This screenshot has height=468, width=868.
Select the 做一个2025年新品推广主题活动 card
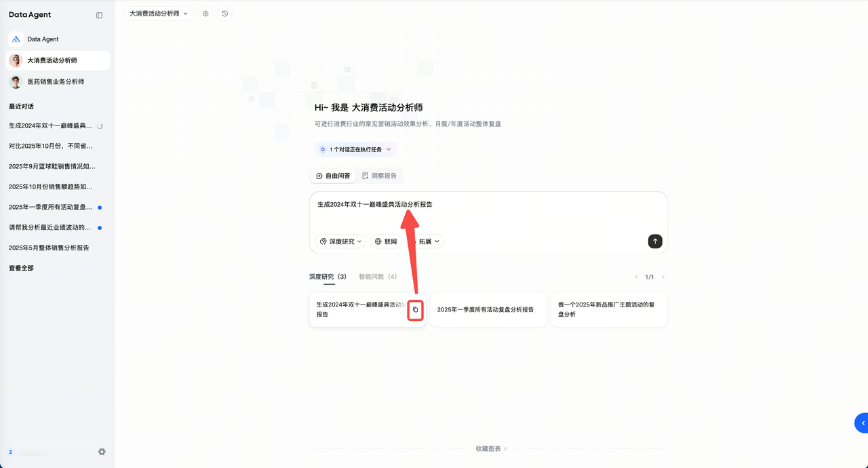click(609, 309)
